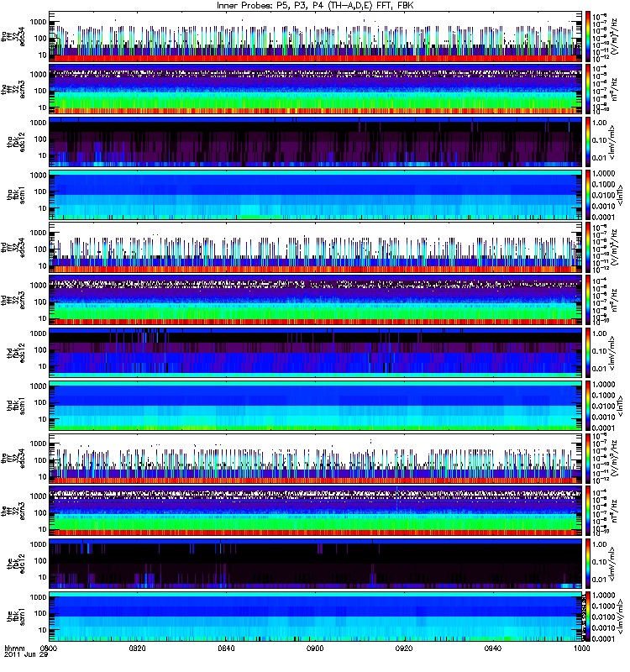Click the 'thd fff 32 edc34' y-axis label
Viewport: 630px width, 672px height.
coord(13,247)
